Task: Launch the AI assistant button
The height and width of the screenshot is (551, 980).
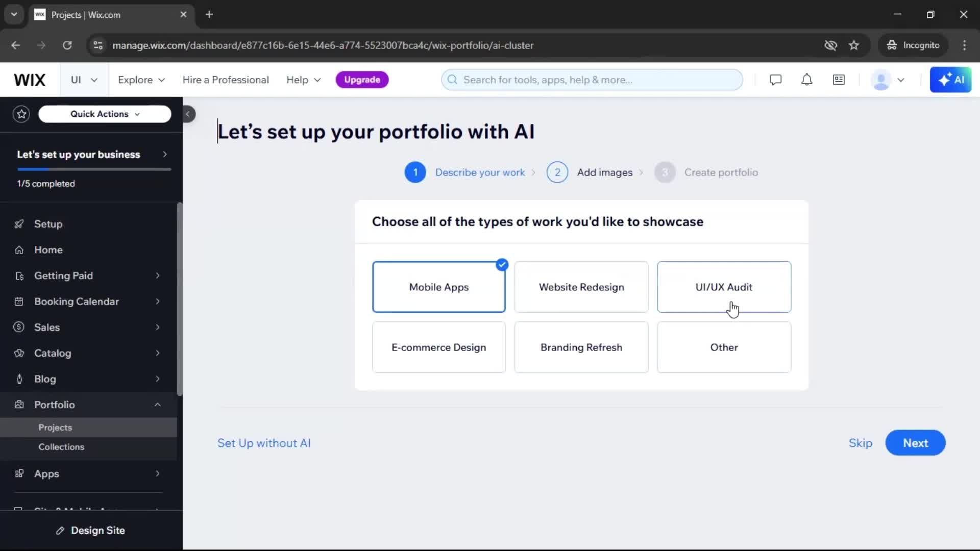Action: (950, 80)
